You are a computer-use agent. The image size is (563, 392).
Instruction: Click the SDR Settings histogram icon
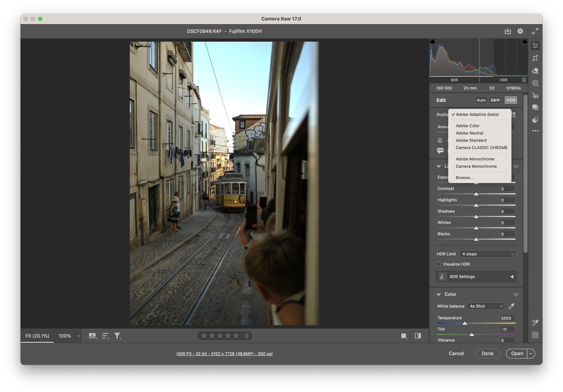(442, 277)
